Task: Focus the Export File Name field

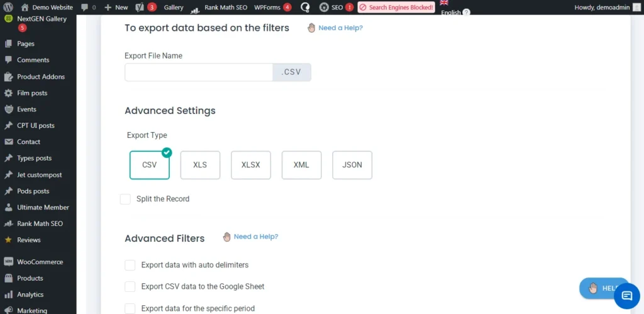Action: (x=198, y=72)
